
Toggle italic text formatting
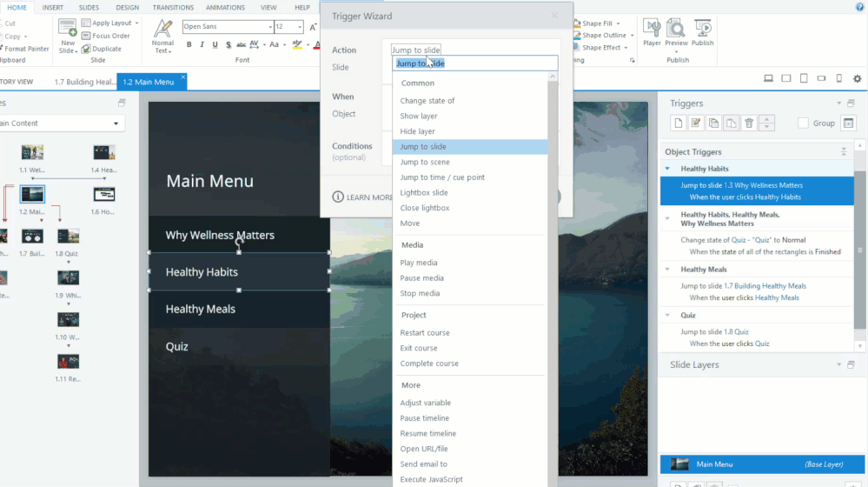[x=202, y=45]
